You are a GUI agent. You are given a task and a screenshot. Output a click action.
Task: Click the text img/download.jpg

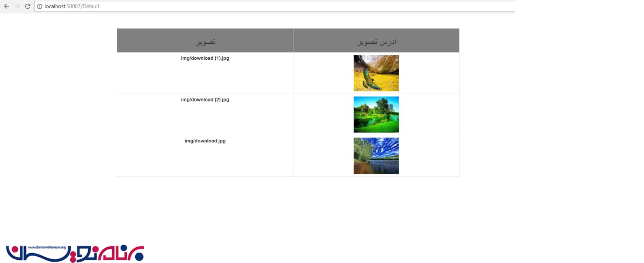tap(205, 141)
